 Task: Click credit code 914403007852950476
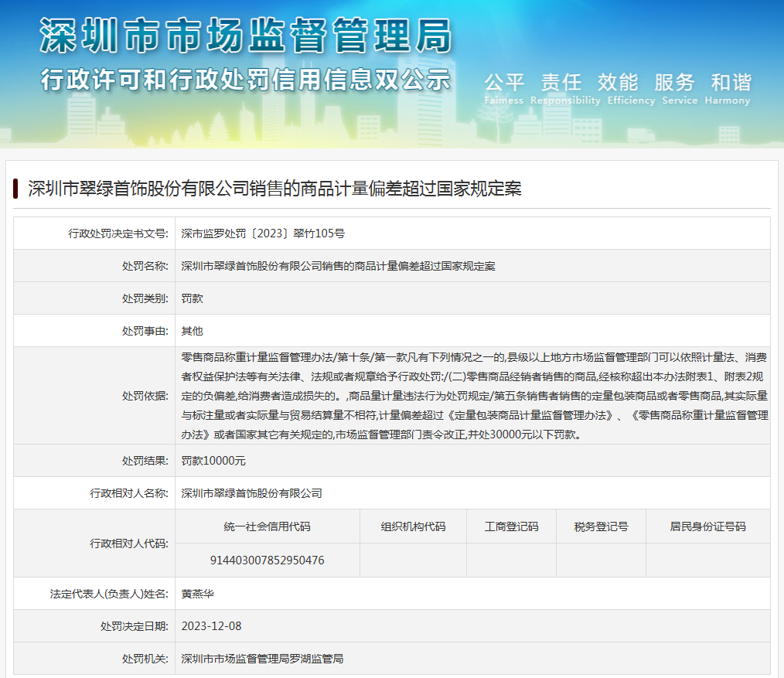click(267, 560)
